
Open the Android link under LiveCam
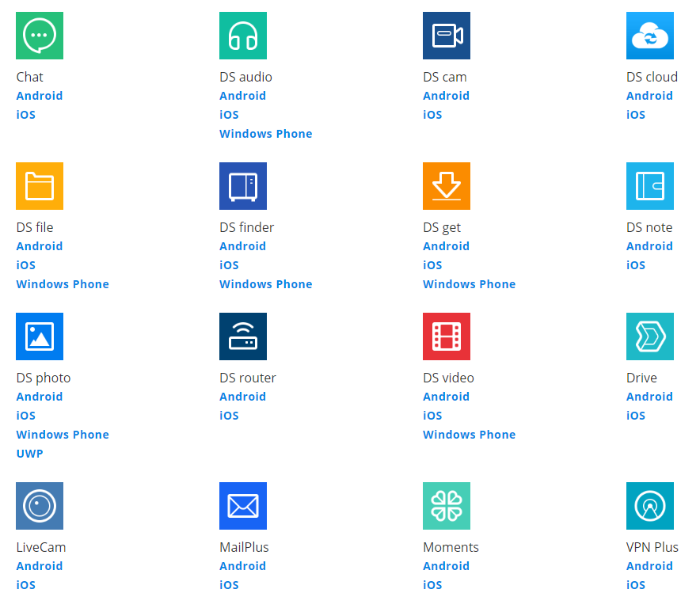click(40, 566)
